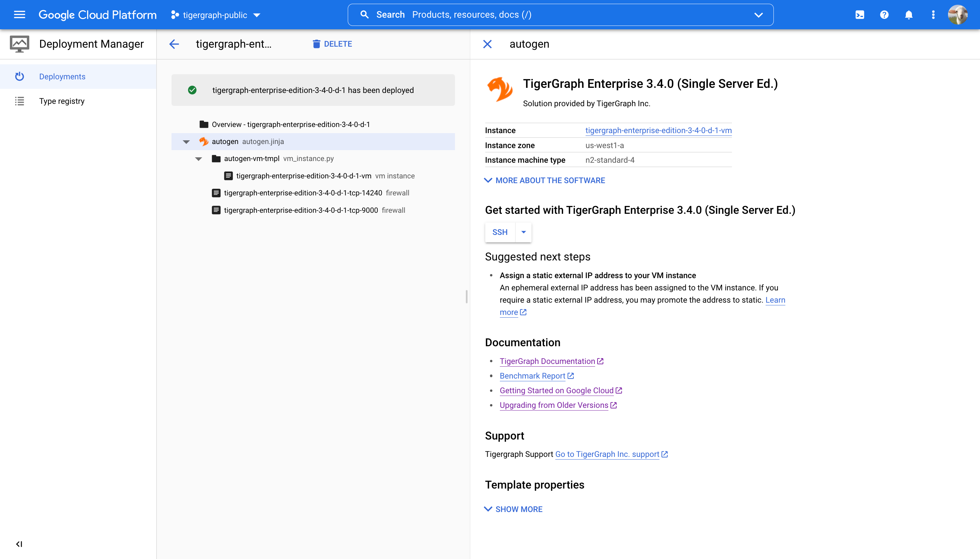Open the Overview folder row
The width and height of the screenshot is (980, 559).
click(313, 124)
